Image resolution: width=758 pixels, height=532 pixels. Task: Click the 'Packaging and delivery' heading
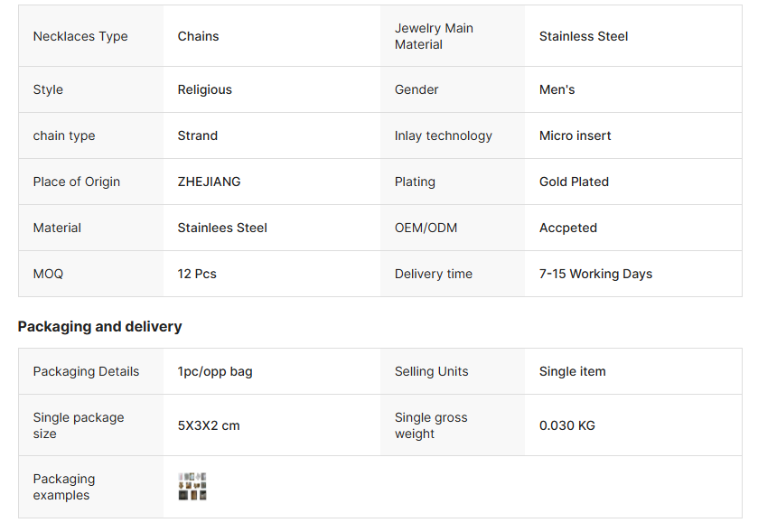tap(100, 326)
